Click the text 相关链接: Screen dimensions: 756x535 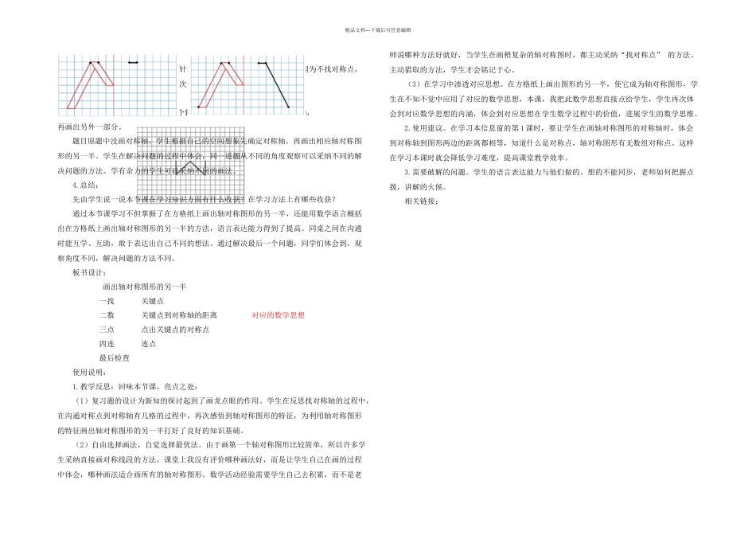point(421,201)
